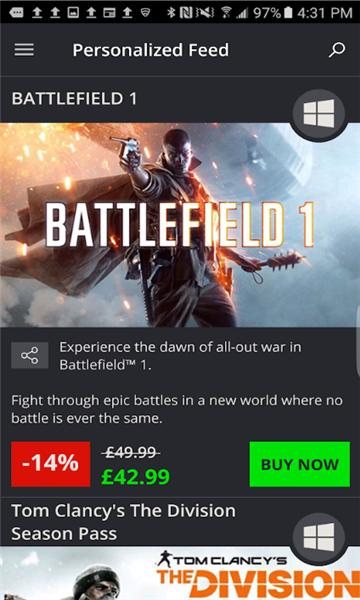Tap The Division banner image

click(180, 573)
